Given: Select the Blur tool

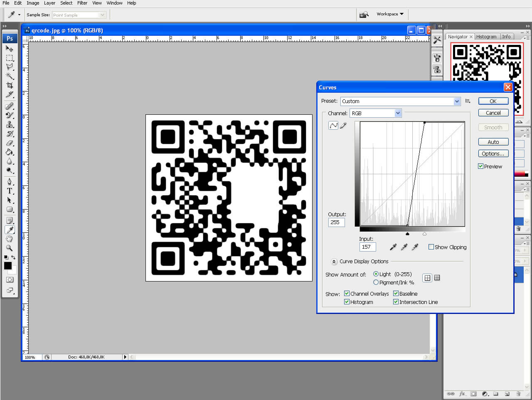Looking at the screenshot, I should [10, 161].
